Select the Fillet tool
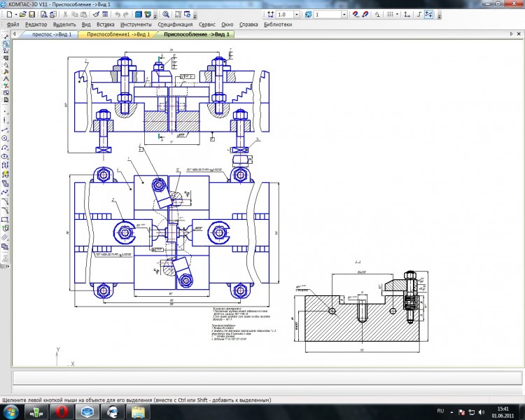 click(x=5, y=211)
